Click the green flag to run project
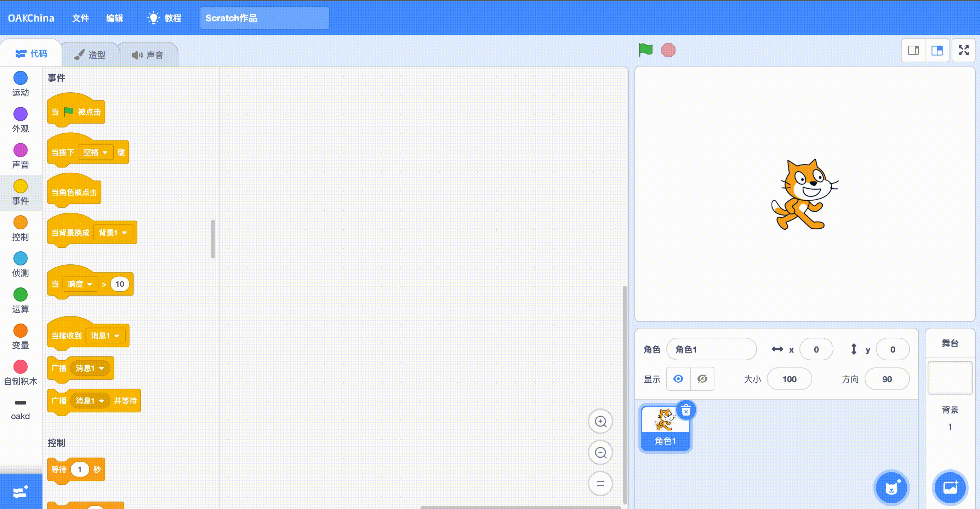Screen dimensions: 980x509 (645, 50)
